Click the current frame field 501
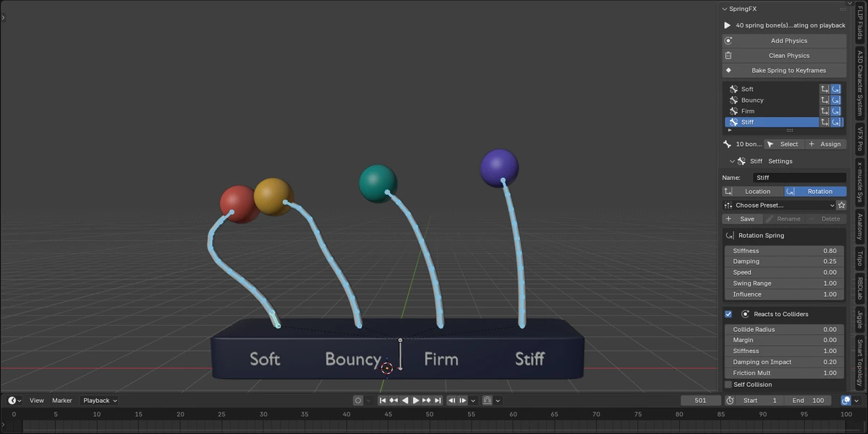 (x=700, y=401)
